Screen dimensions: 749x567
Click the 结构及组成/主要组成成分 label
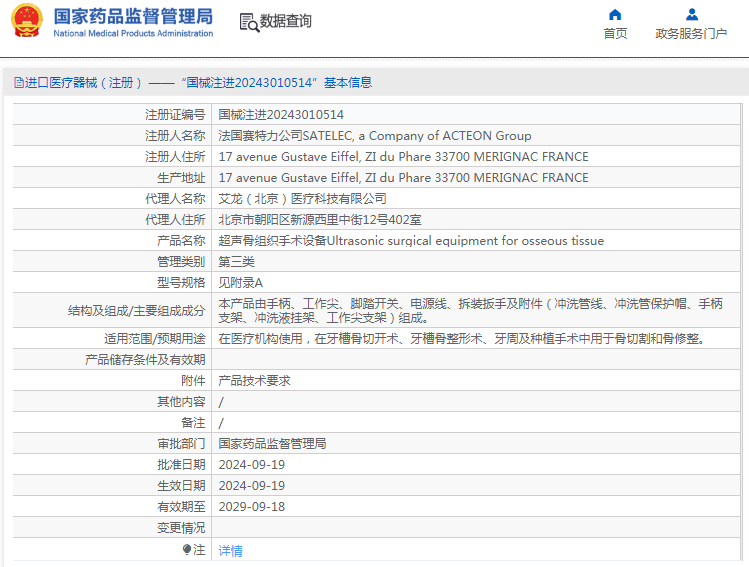pos(137,311)
